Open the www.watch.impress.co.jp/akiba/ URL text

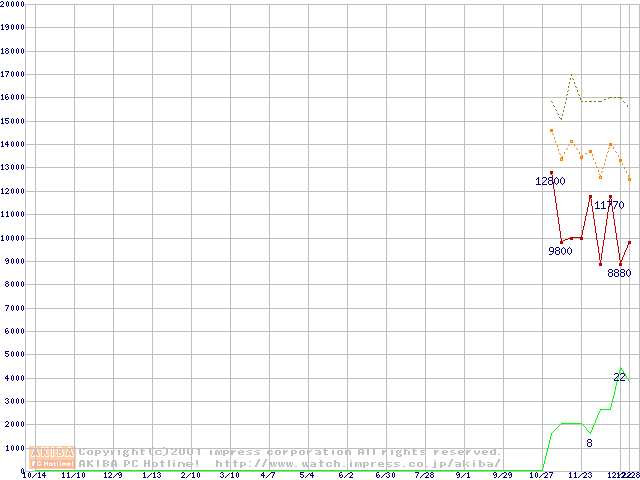pos(358,464)
